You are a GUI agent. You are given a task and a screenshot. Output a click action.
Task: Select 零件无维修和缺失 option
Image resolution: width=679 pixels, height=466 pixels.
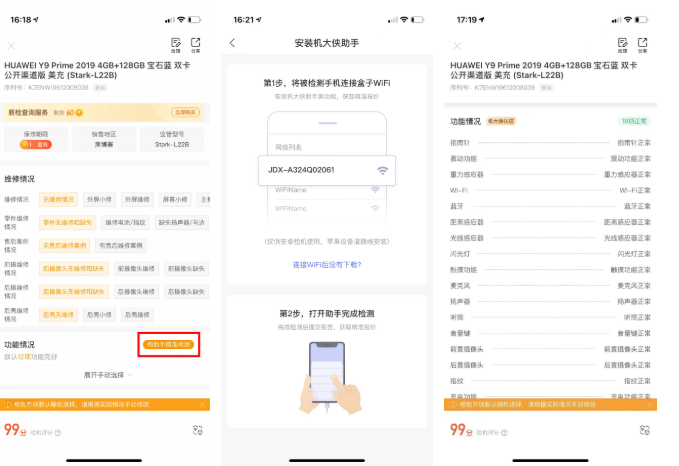click(x=67, y=222)
